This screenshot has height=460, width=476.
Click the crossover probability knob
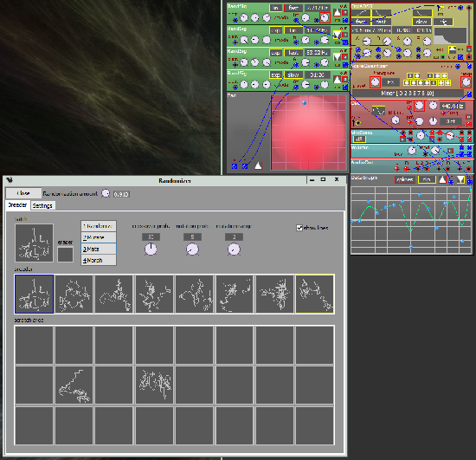click(x=151, y=249)
